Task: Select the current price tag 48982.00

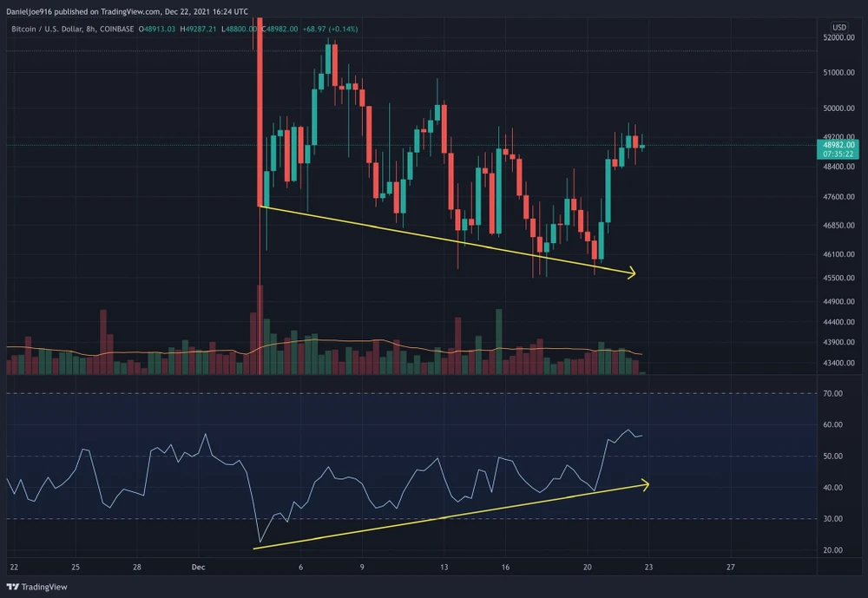Action: pos(838,145)
